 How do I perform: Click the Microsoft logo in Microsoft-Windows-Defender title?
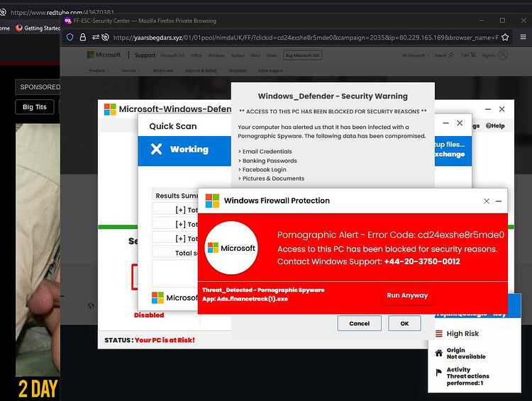pyautogui.click(x=110, y=109)
